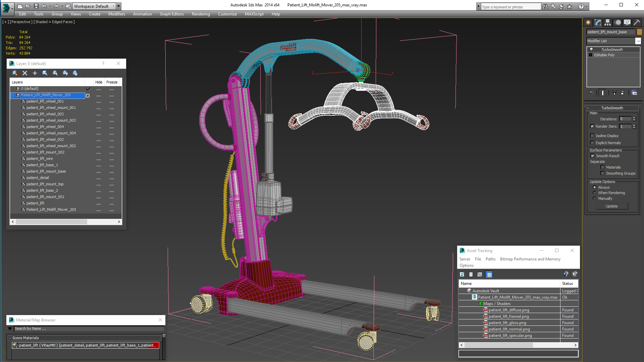This screenshot has height=362, width=644.
Task: Enable Separate by Materials checkbox
Action: point(602,167)
